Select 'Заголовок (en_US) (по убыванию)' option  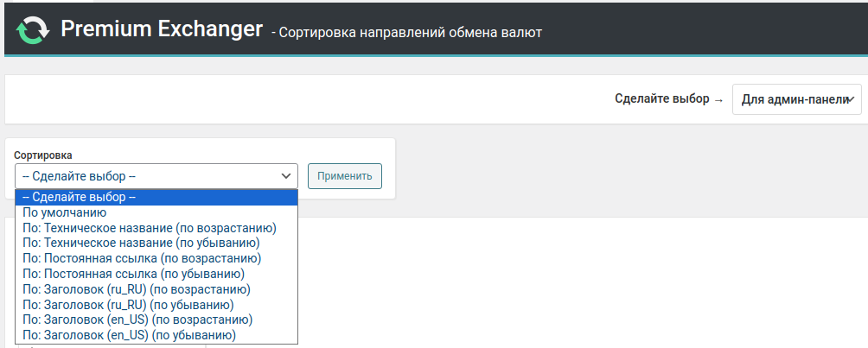pyautogui.click(x=156, y=335)
